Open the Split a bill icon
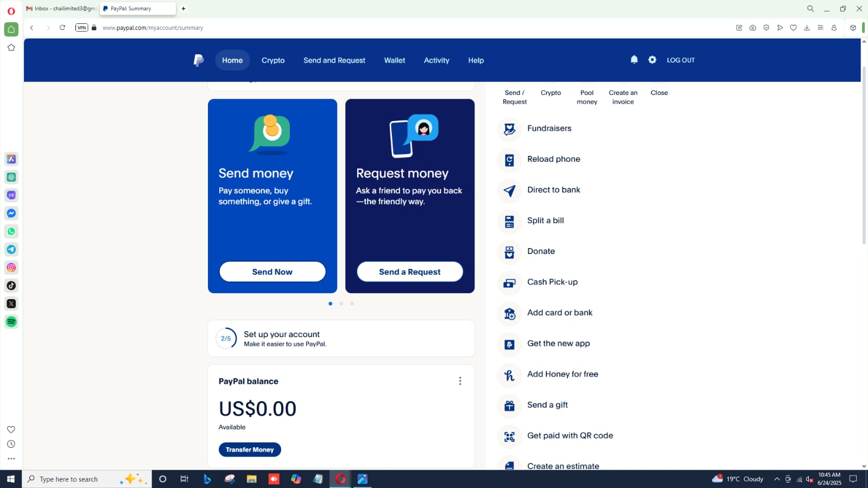This screenshot has width=868, height=488. point(509,221)
